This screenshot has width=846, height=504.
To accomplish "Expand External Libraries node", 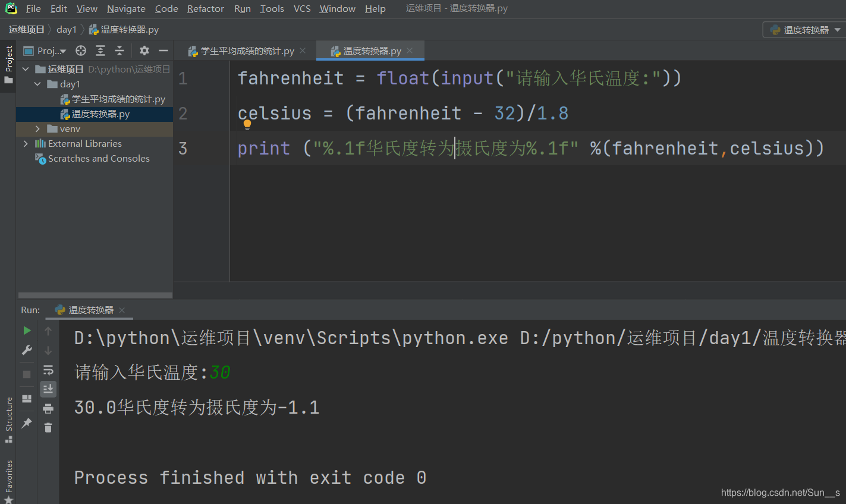I will click(26, 143).
